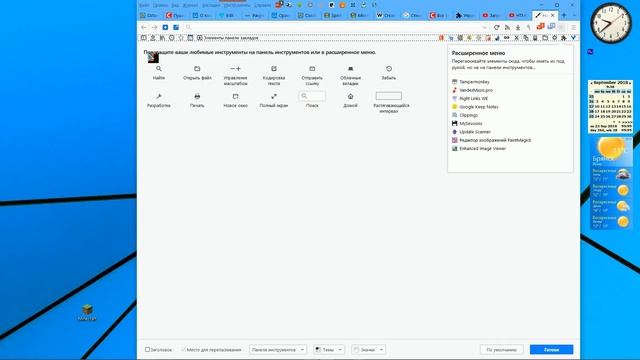Select the Email Link (Отправить ссылку) item
The width and height of the screenshot is (640, 360).
click(312, 75)
